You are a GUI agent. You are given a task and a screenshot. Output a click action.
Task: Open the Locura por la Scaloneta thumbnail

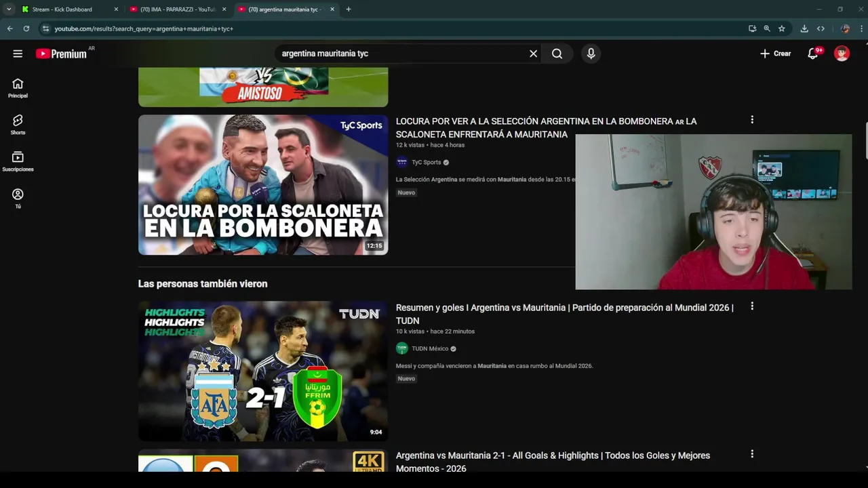263,185
